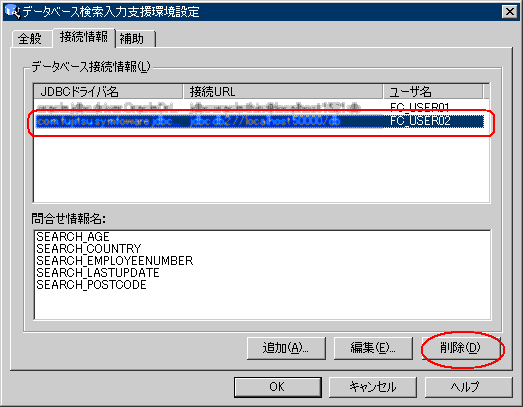Select the 接続情報 tab
This screenshot has height=407, width=523.
tap(84, 37)
